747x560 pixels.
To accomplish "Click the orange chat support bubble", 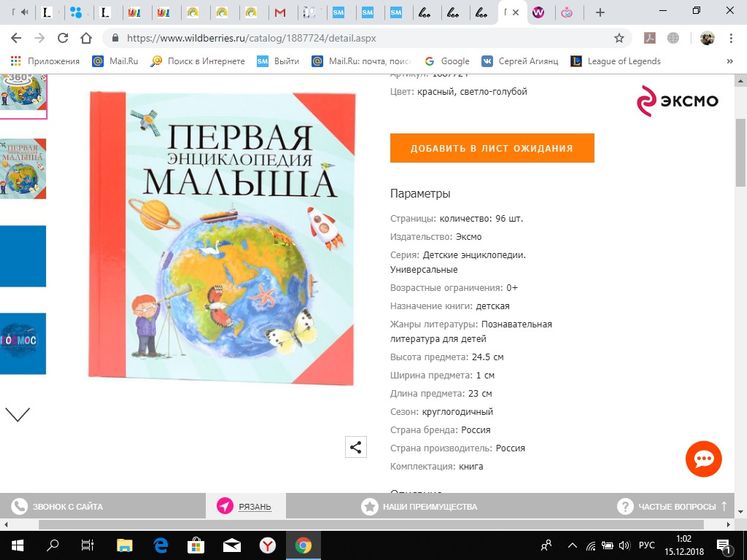I will [703, 459].
